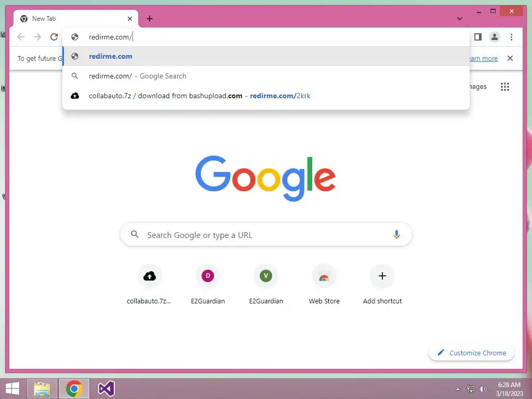532x399 pixels.
Task: Click the Chrome taskbar icon
Action: [74, 389]
